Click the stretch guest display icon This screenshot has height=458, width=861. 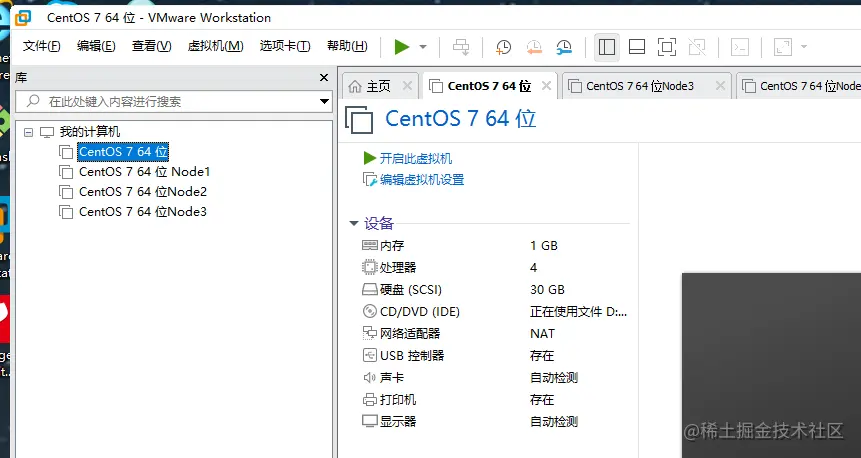click(x=782, y=47)
